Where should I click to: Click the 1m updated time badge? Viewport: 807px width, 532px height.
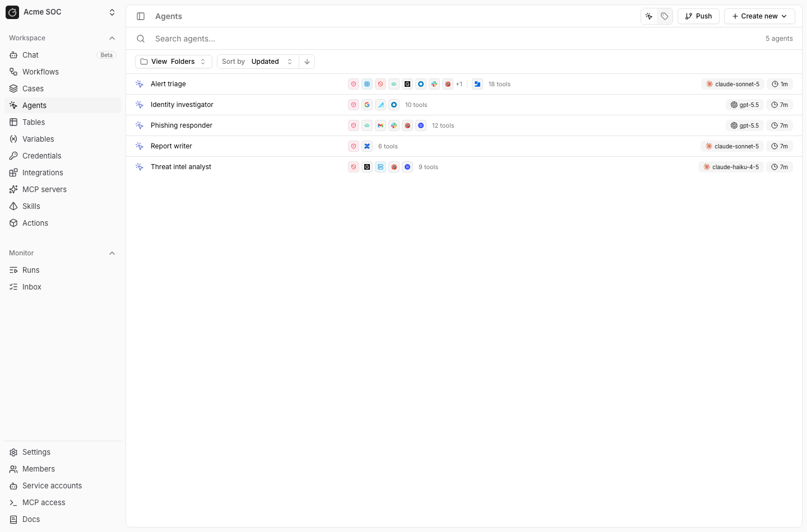780,84
